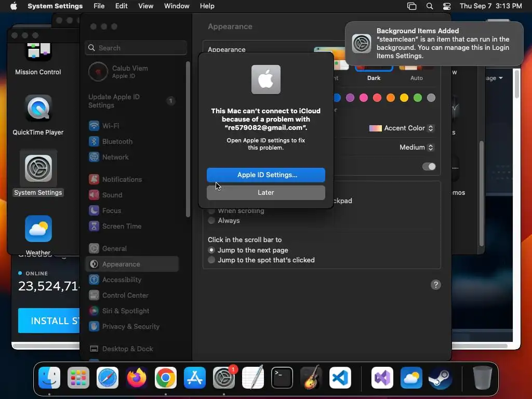Screen dimensions: 532x399
Task: Click INSTALL STEAM button in the browser window
Action: pos(49,321)
